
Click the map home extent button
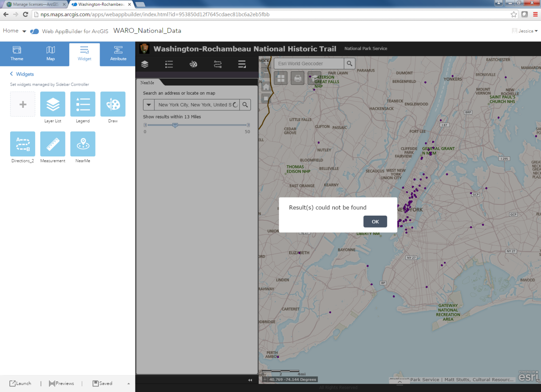(x=266, y=87)
